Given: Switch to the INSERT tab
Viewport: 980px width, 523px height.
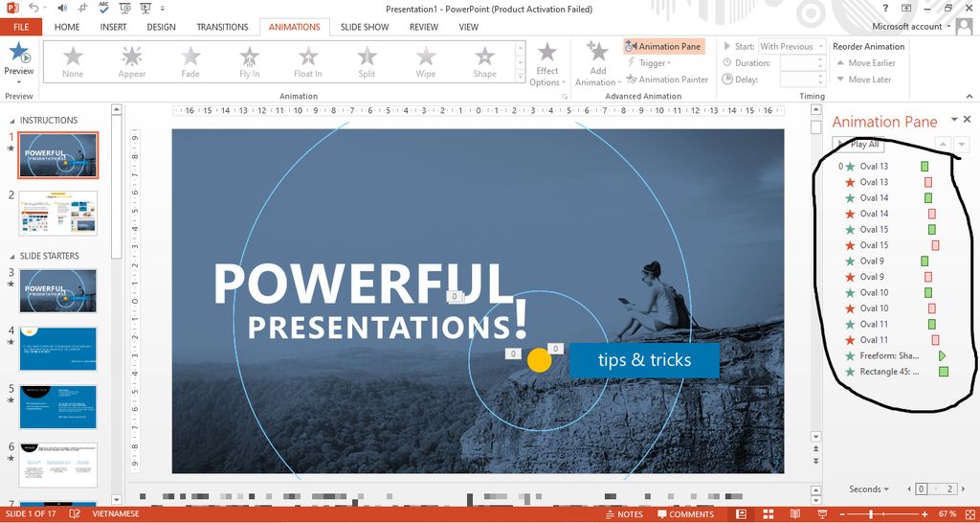Looking at the screenshot, I should 113,27.
